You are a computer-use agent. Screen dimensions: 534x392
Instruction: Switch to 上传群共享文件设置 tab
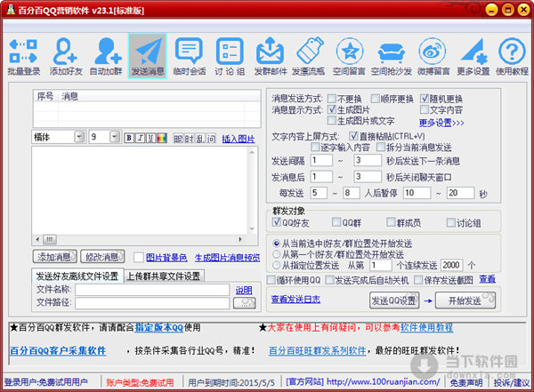pyautogui.click(x=164, y=276)
